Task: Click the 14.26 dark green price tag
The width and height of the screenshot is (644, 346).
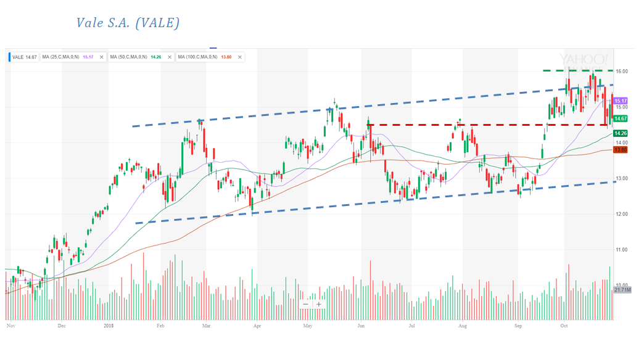Action: [620, 133]
